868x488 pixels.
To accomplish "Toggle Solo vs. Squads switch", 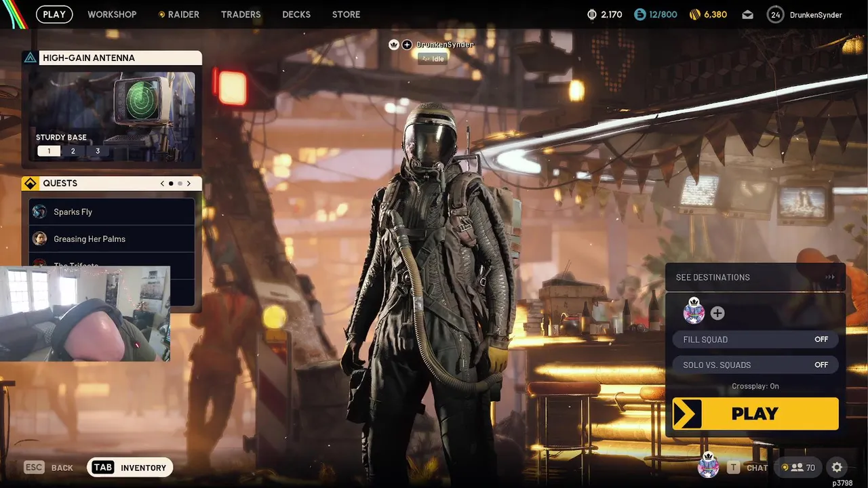I will [x=755, y=365].
